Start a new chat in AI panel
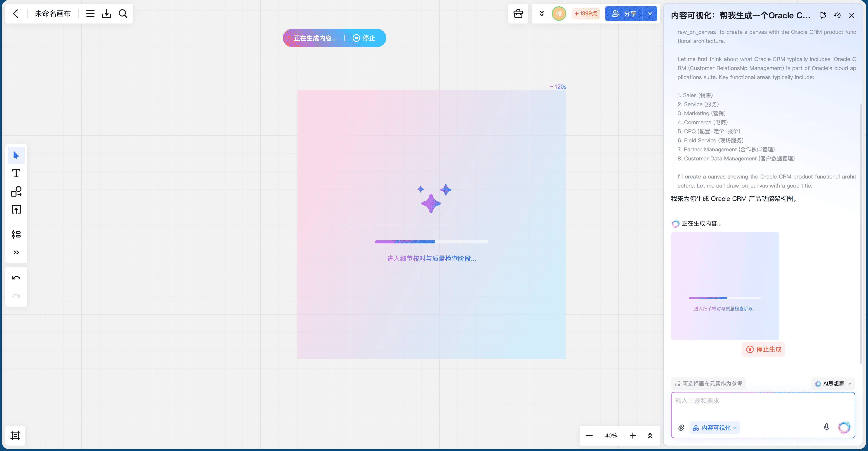 tap(823, 15)
